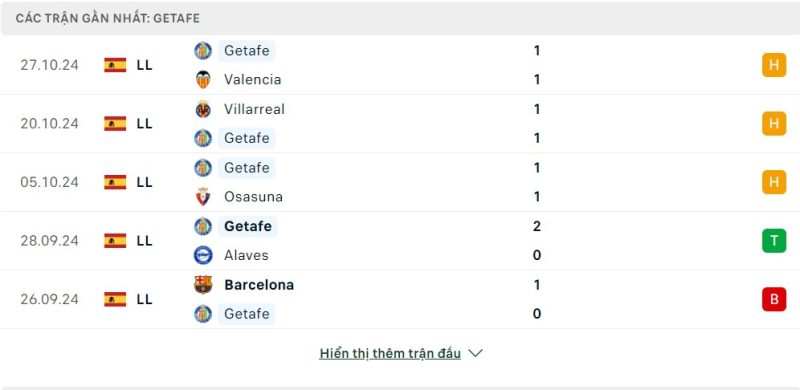Click the Osasuna club crest icon

point(203,197)
